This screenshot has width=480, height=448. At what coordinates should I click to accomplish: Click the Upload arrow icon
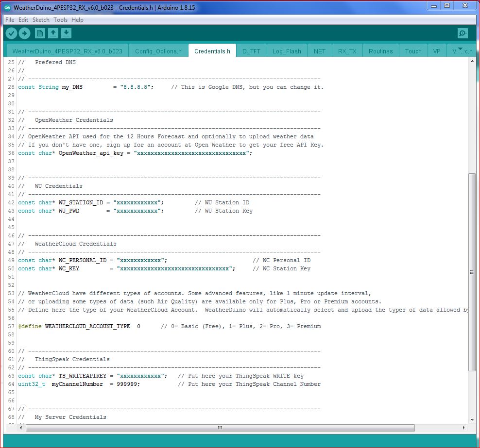pos(24,33)
